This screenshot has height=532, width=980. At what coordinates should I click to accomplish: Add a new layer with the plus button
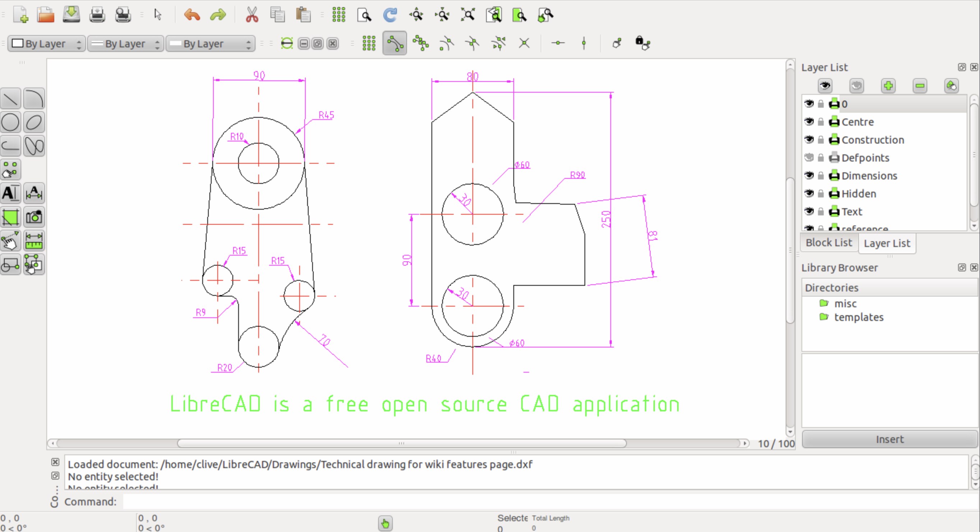coord(889,86)
